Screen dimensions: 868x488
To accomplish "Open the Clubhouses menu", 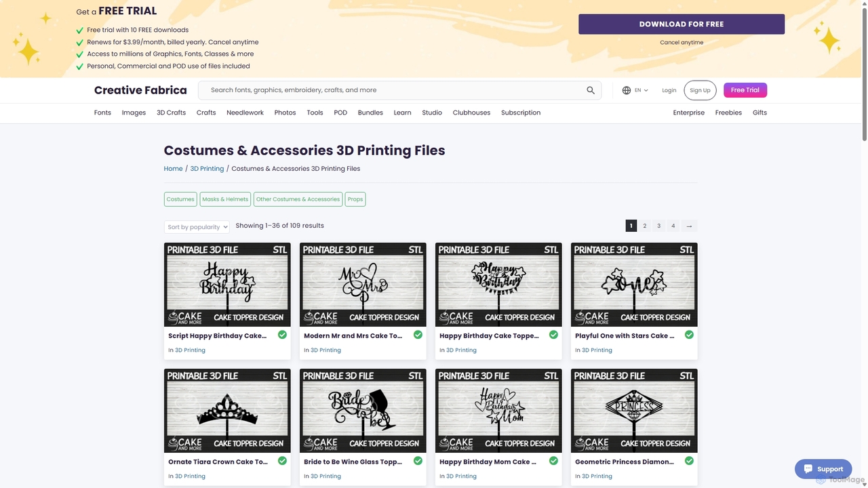I will [471, 113].
